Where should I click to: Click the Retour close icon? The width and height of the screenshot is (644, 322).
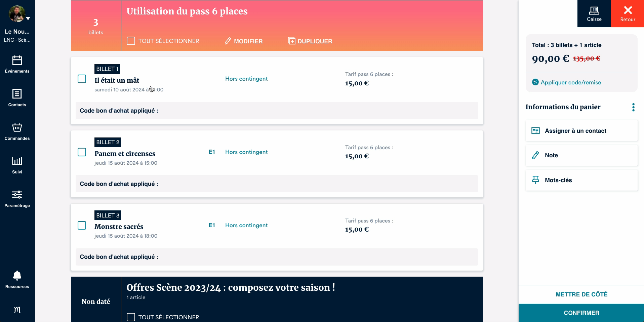click(x=628, y=11)
